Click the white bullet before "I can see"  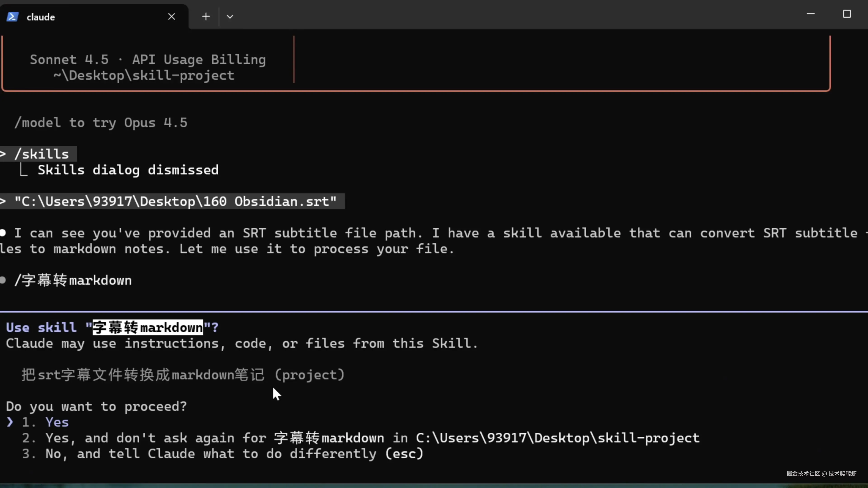pos(3,233)
